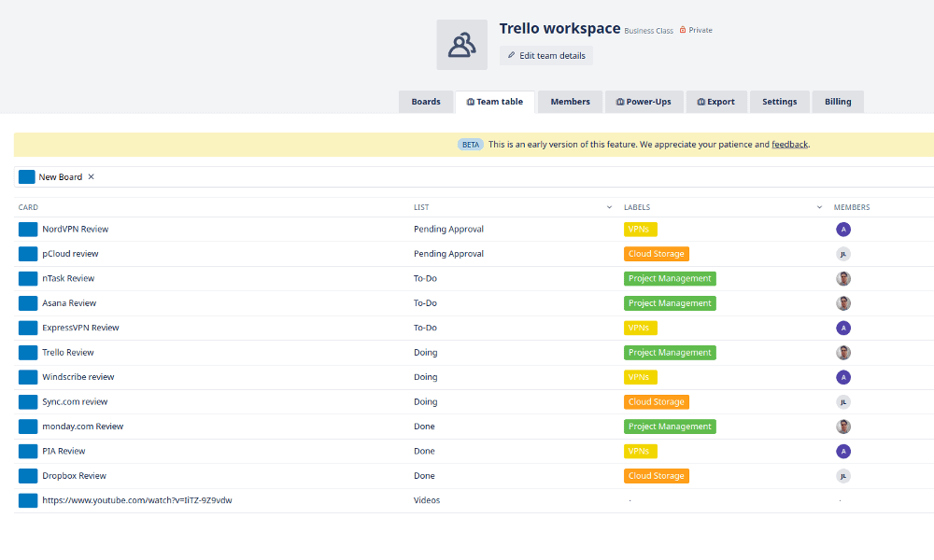Click the BETA badge in the banner
This screenshot has height=560, width=934.
click(471, 145)
